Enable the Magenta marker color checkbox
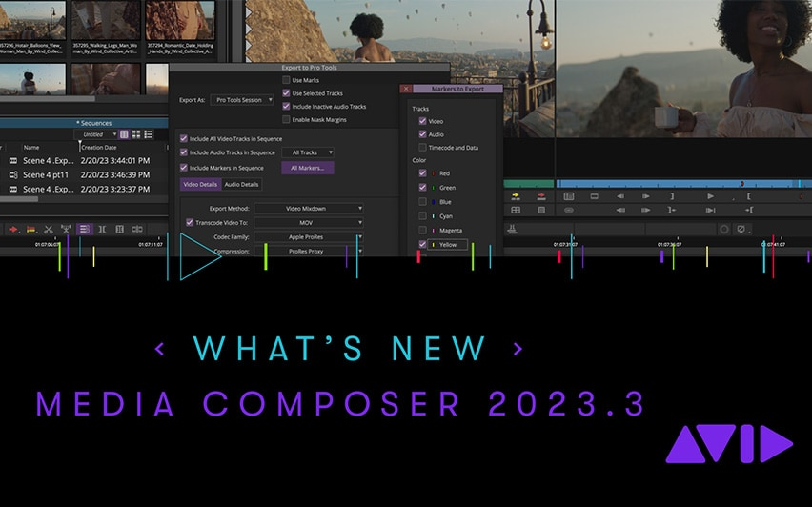Viewport: 812px width, 507px height. [422, 230]
